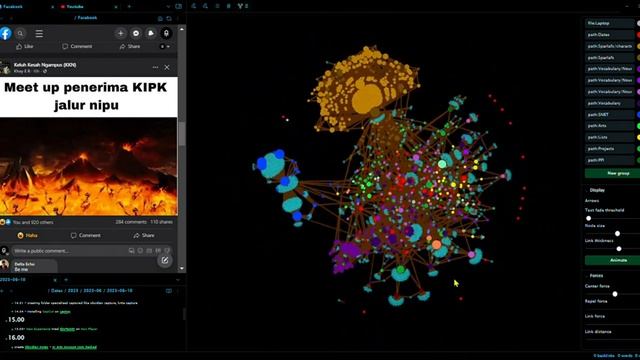Open the tab dropdown in the daily note pane
The image size is (640, 360).
coord(178,280)
